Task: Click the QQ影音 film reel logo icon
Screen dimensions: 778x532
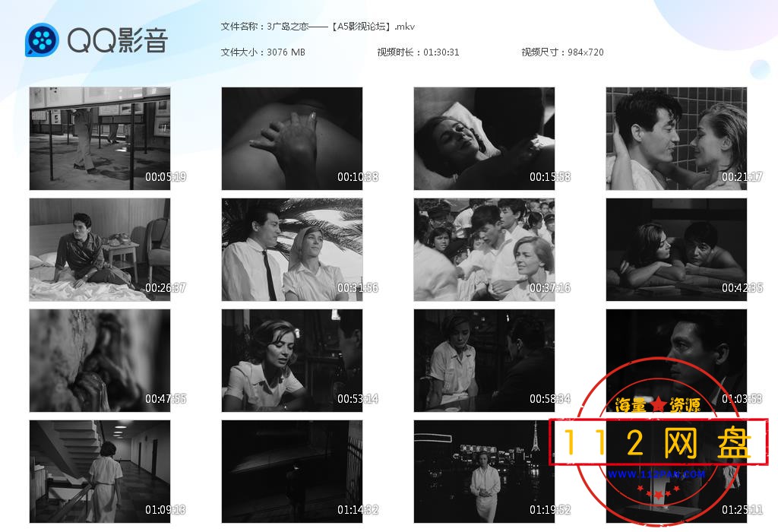Action: [x=43, y=40]
